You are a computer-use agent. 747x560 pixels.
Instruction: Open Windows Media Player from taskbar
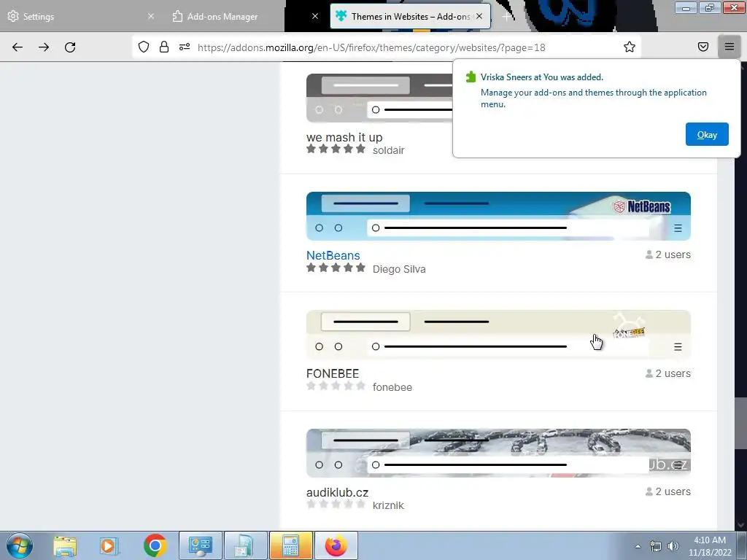coord(109,545)
